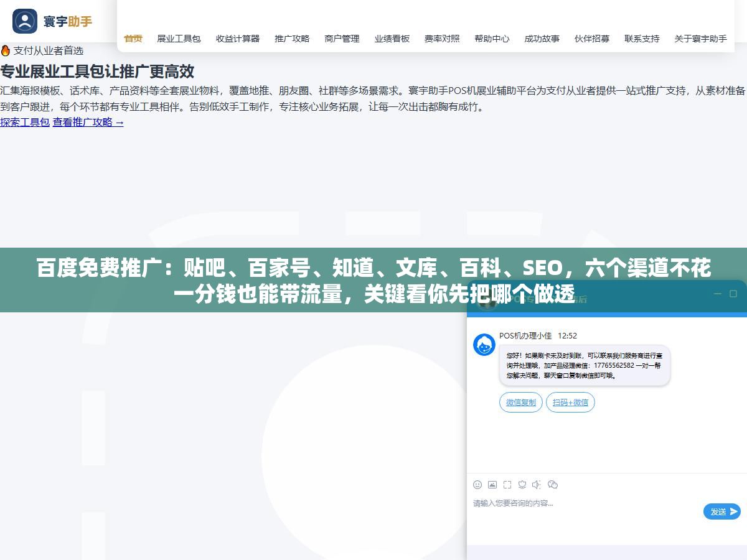This screenshot has width=747, height=560.
Task: Click the 专业展业工具包让推广更高效 heading
Action: click(x=97, y=72)
